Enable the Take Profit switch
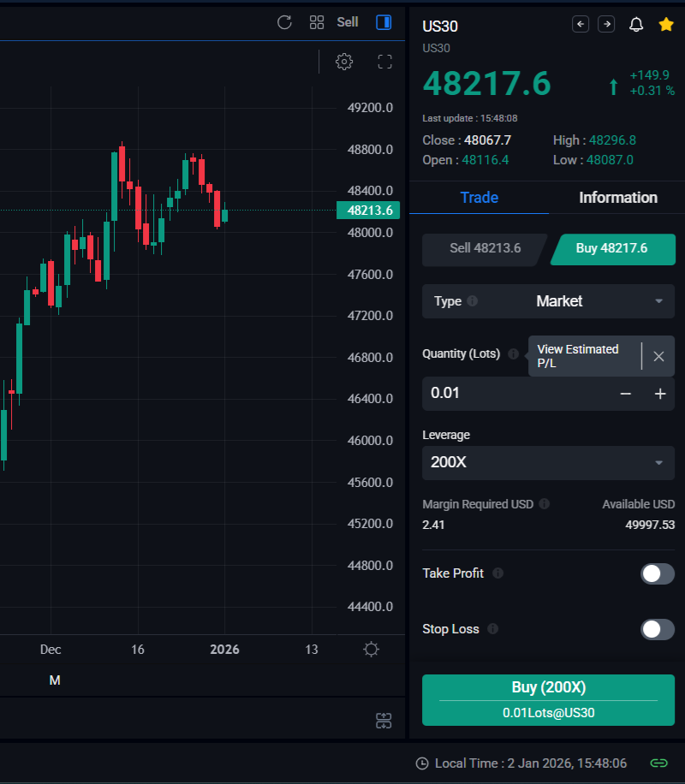The height and width of the screenshot is (784, 685). coord(658,573)
